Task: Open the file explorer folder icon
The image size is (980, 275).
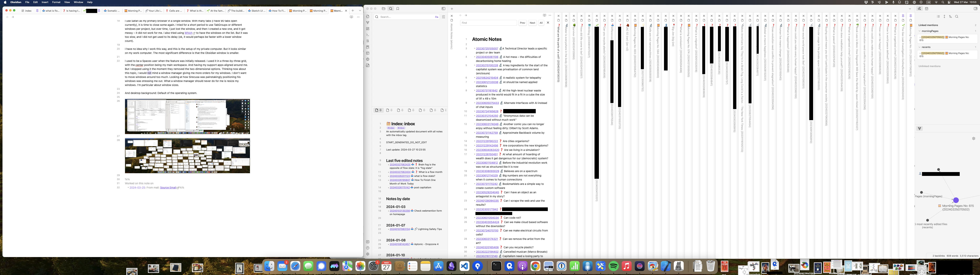Action: pyautogui.click(x=383, y=9)
